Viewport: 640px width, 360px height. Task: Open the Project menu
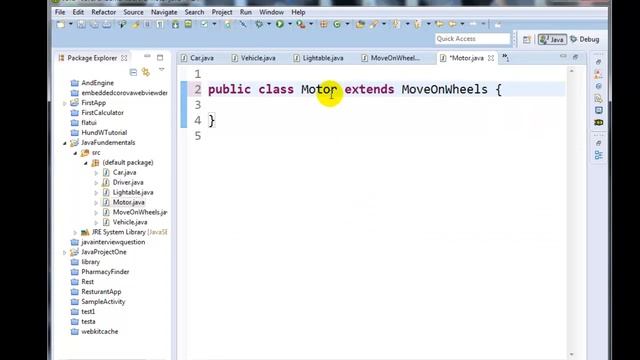tap(222, 12)
